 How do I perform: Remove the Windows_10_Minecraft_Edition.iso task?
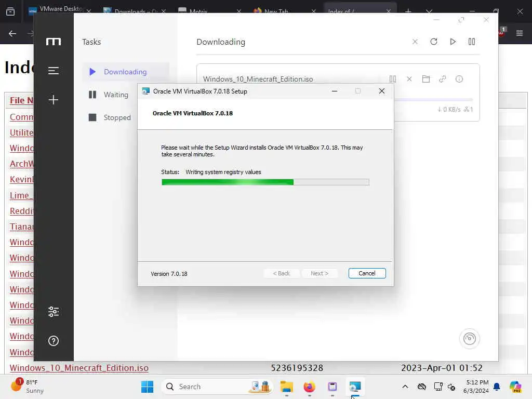409,79
